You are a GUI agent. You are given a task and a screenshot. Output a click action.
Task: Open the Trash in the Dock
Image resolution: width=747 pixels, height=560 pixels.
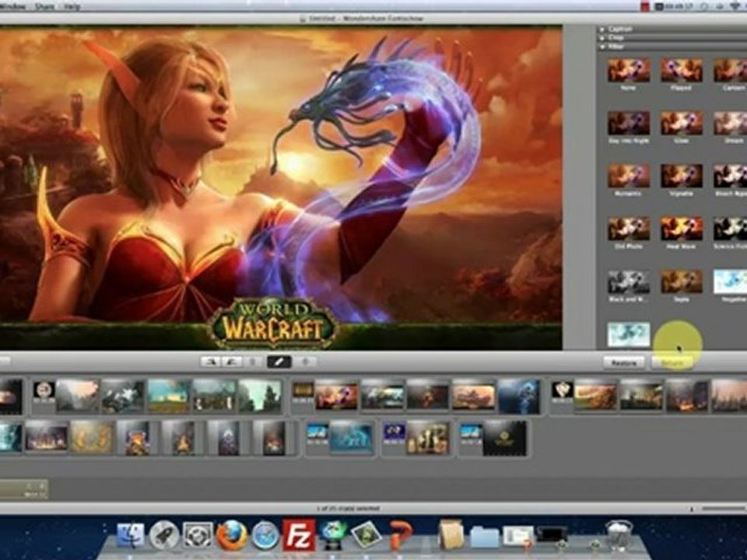(619, 535)
